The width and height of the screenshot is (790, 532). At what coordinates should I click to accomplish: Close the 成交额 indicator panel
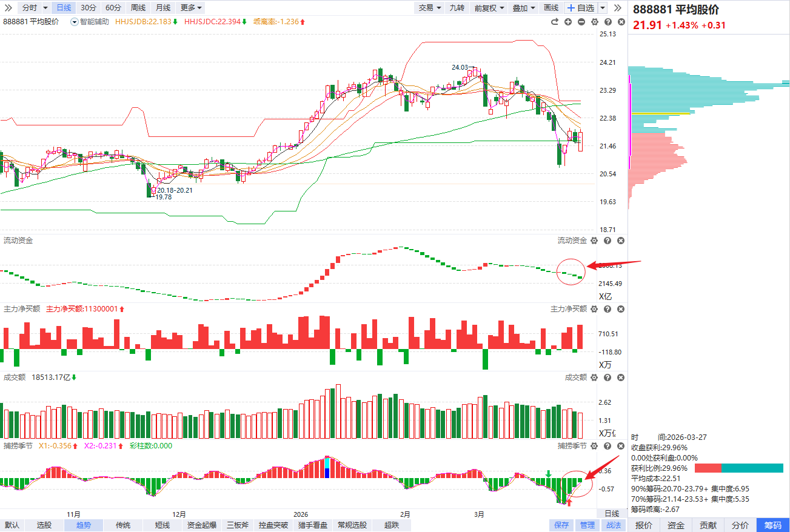621,377
